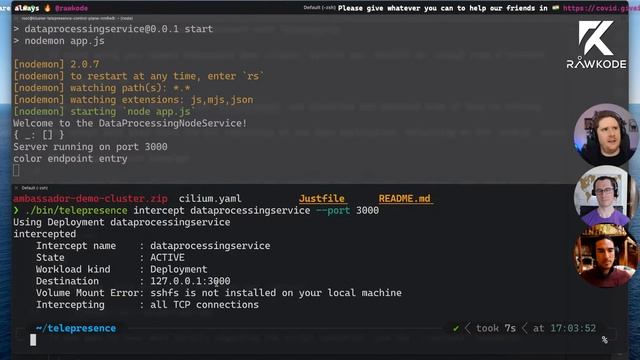The image size is (640, 360).
Task: Click 'Using Deployment dataprocessingservice' line
Action: pyautogui.click(x=122, y=222)
